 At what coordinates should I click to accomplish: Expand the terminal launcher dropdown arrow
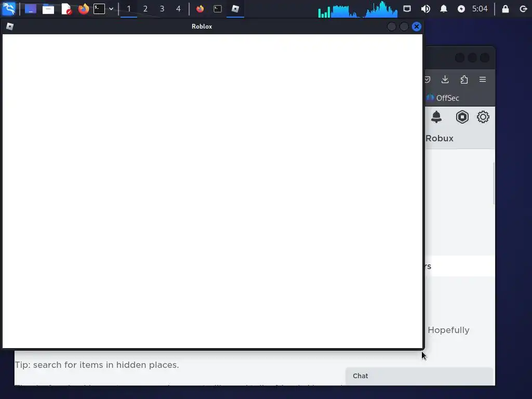(111, 9)
